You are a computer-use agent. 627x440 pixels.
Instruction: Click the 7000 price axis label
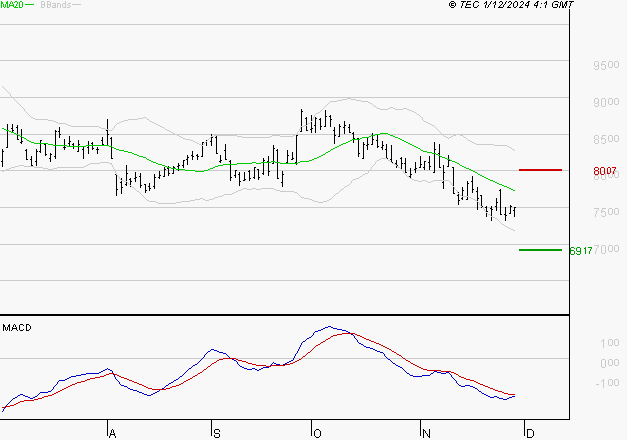click(x=607, y=249)
